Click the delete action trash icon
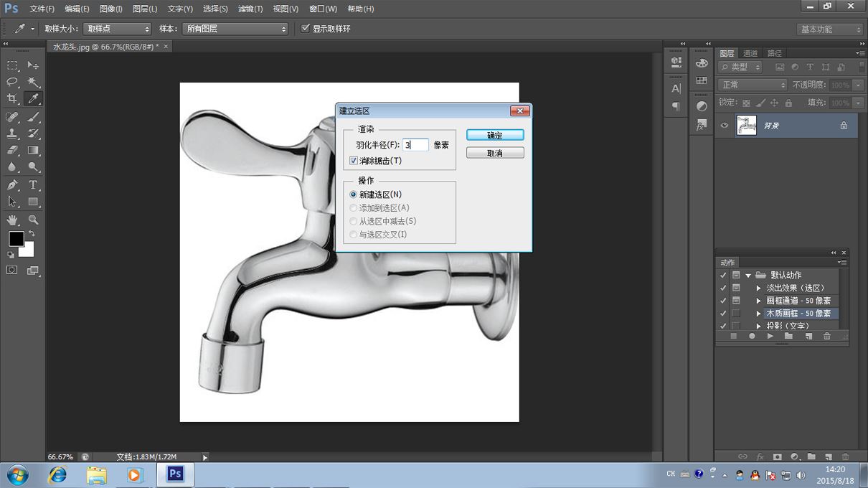The height and width of the screenshot is (488, 868). (x=826, y=336)
